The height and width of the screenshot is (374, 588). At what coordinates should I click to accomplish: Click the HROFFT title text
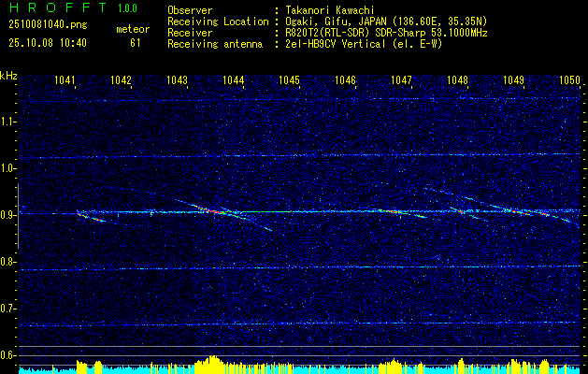pyautogui.click(x=58, y=7)
